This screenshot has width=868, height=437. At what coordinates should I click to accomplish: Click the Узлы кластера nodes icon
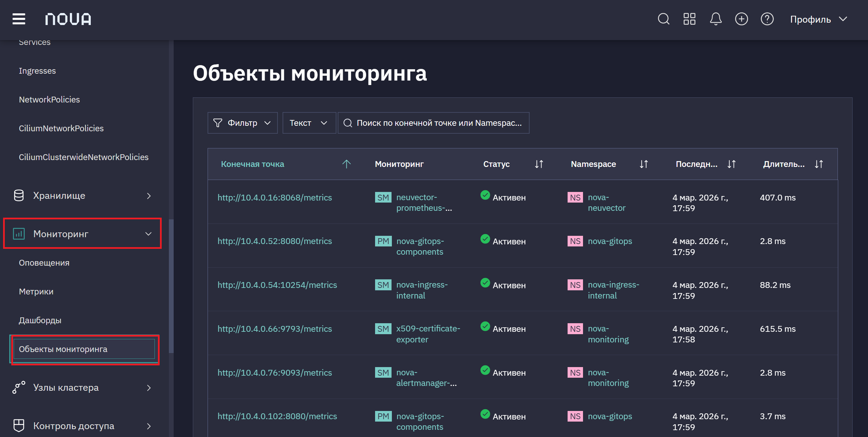[19, 387]
